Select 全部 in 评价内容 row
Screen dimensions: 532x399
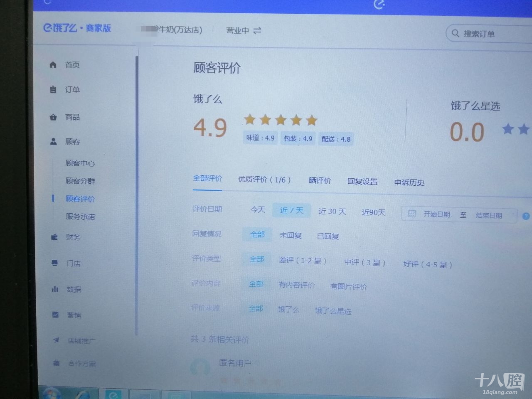tap(256, 284)
